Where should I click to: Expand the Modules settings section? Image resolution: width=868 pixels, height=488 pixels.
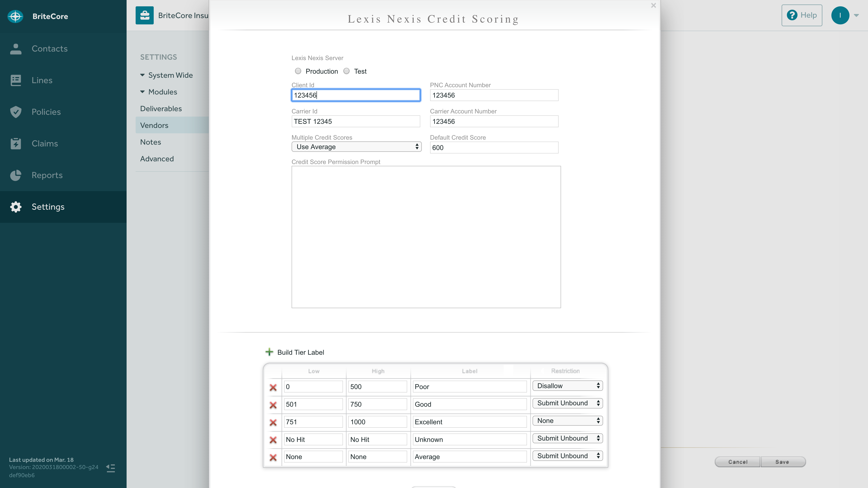click(159, 92)
